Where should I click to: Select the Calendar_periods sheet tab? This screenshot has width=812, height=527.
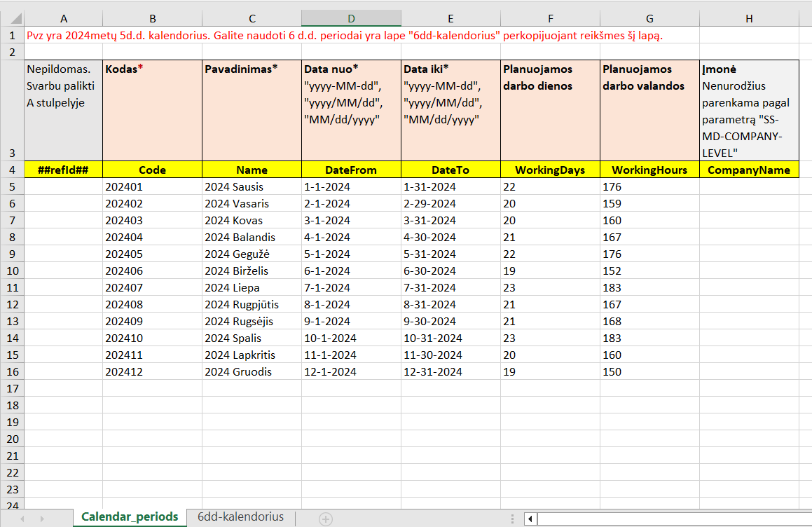130,517
